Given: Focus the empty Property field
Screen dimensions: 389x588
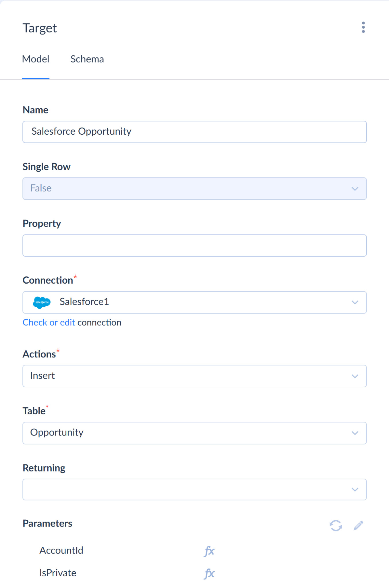Looking at the screenshot, I should coord(194,245).
